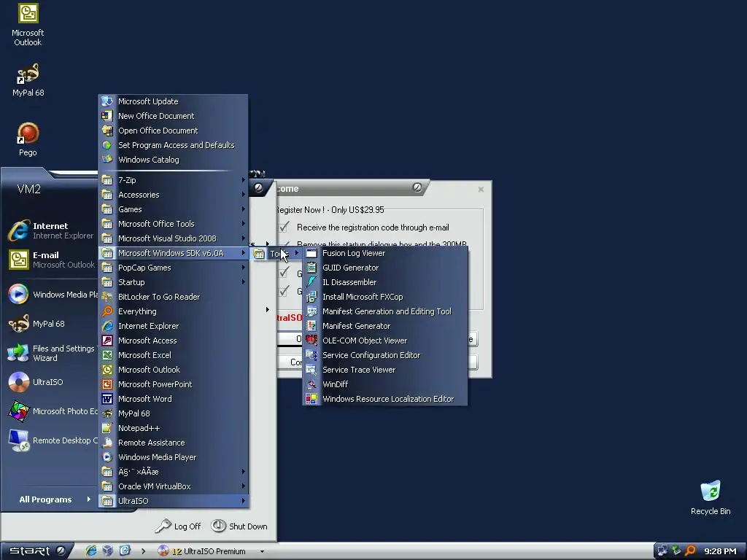Open Remote Desktop Connection start item

50,440
